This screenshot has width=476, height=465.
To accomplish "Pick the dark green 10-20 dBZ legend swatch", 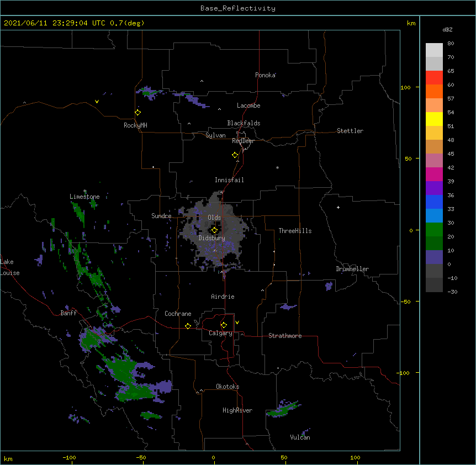I will 434,243.
